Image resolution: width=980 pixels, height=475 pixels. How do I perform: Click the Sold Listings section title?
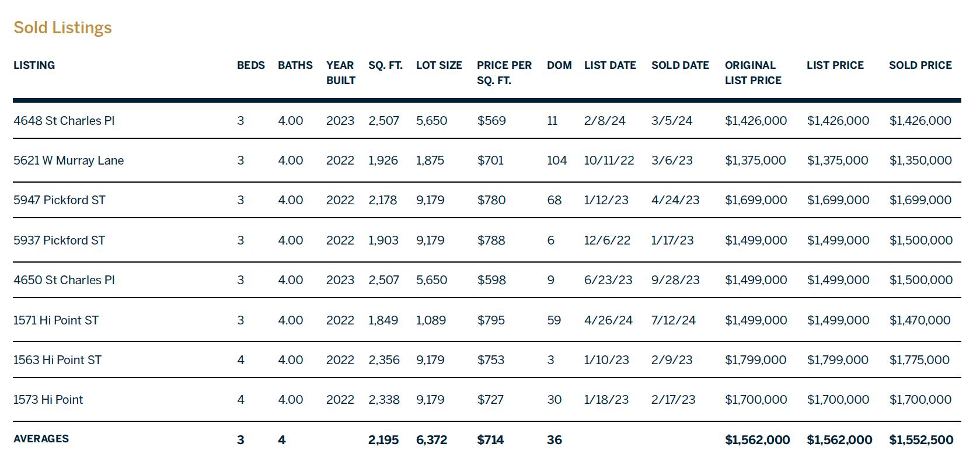[x=62, y=27]
